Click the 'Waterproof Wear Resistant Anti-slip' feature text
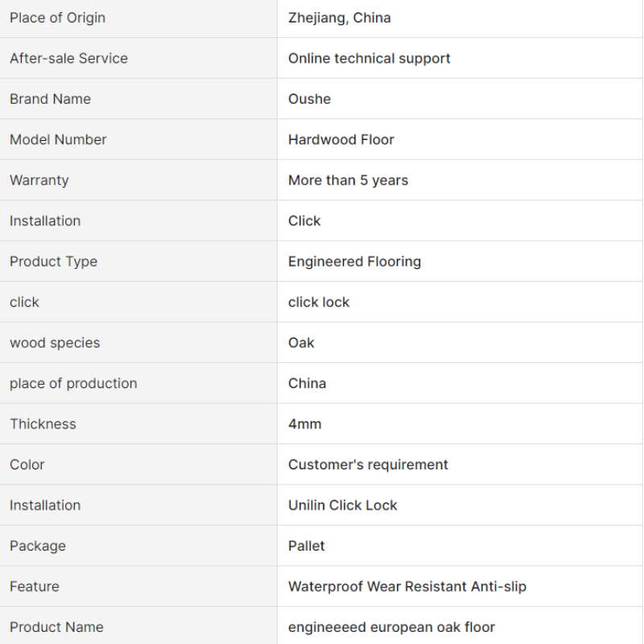Viewport: 644px width, 644px height. (407, 587)
